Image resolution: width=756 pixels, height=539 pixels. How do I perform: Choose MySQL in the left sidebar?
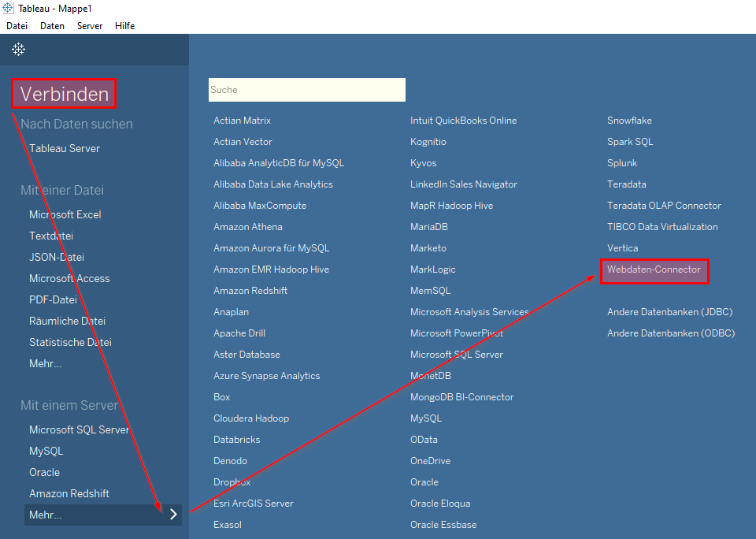click(46, 450)
